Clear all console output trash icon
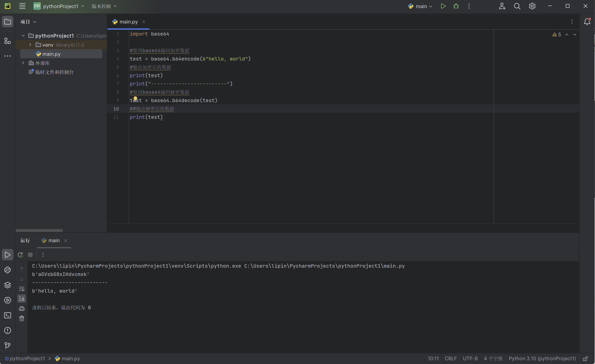The image size is (595, 364). pos(22,318)
